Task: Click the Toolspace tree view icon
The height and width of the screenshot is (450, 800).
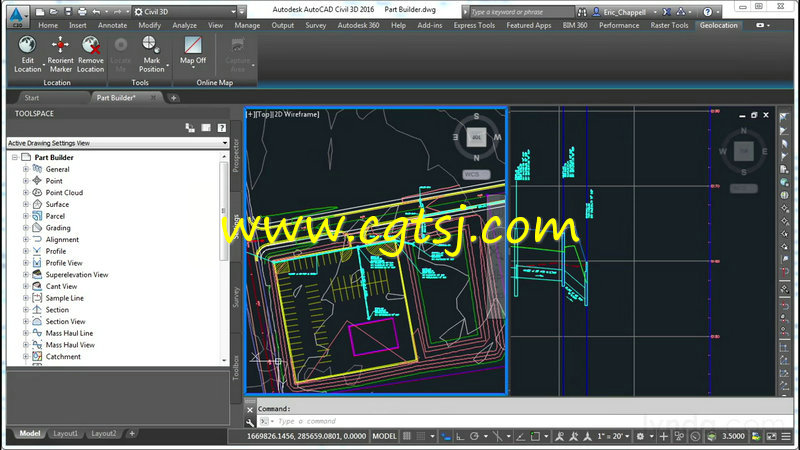Action: 190,128
